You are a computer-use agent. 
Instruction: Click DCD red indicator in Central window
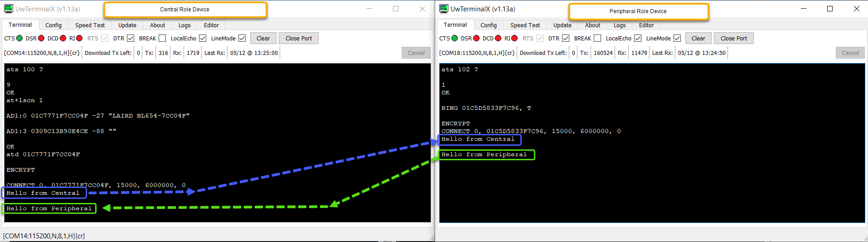click(x=63, y=38)
